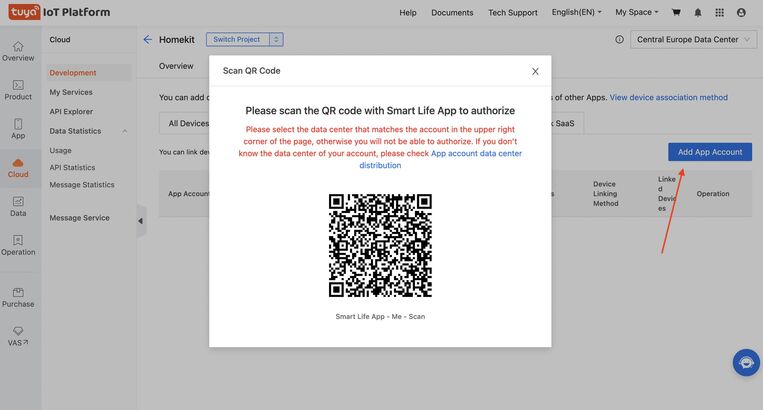Go to Overview in left sidebar
763x410 pixels.
tap(18, 51)
